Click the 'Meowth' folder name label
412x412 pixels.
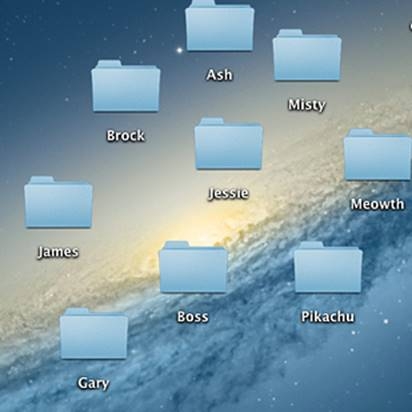(x=377, y=204)
